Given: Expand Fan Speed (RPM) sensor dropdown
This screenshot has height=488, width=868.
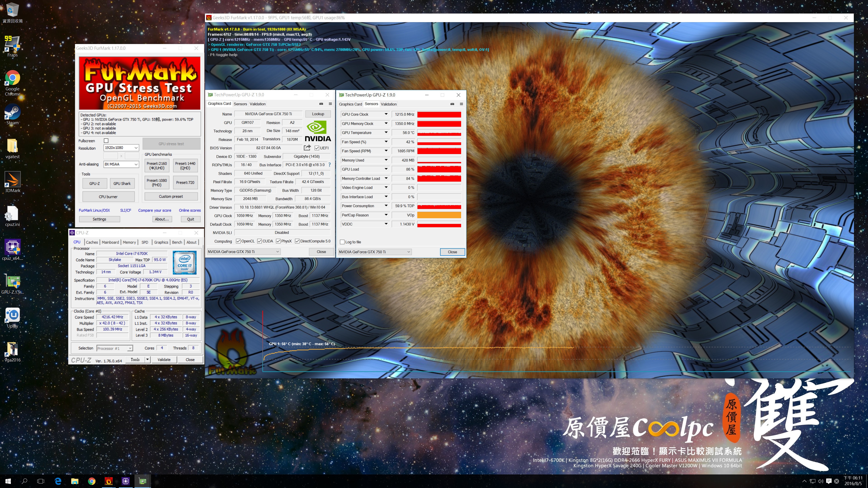Looking at the screenshot, I should click(386, 151).
